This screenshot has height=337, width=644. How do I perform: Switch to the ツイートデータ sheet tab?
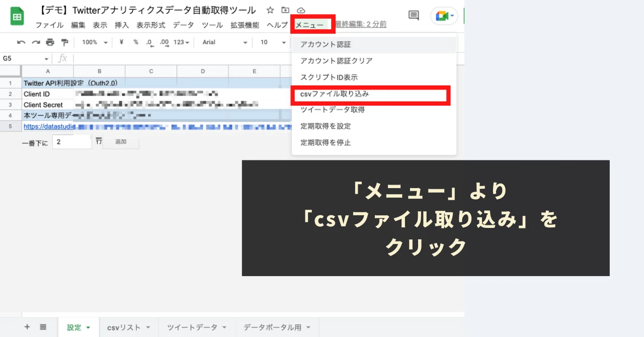(x=192, y=327)
